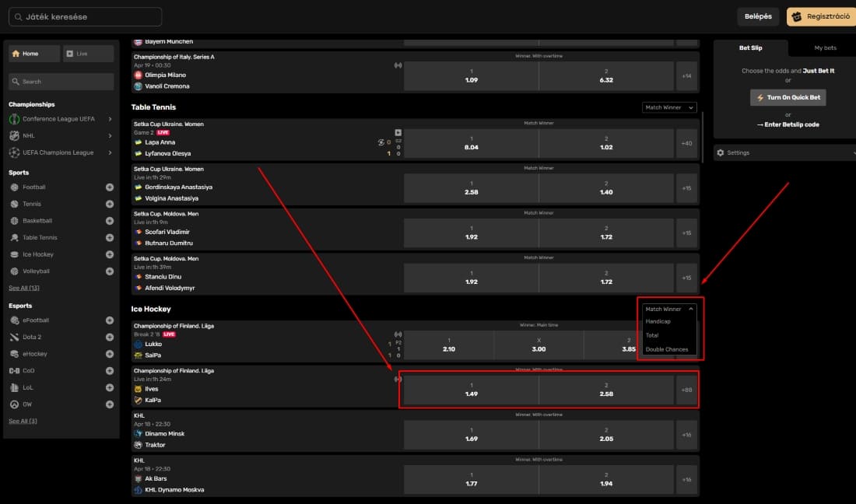Bet on KalPa odds 2.58
Image resolution: width=856 pixels, height=504 pixels.
[x=606, y=390]
